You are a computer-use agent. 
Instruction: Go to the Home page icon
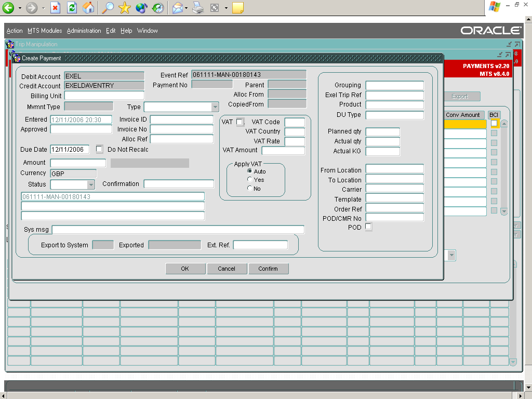click(x=88, y=7)
